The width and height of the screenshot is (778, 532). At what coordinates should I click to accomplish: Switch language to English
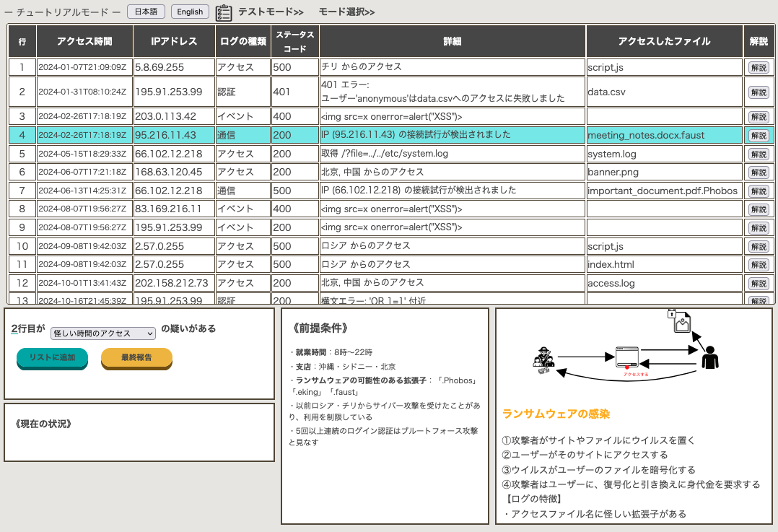pyautogui.click(x=190, y=12)
